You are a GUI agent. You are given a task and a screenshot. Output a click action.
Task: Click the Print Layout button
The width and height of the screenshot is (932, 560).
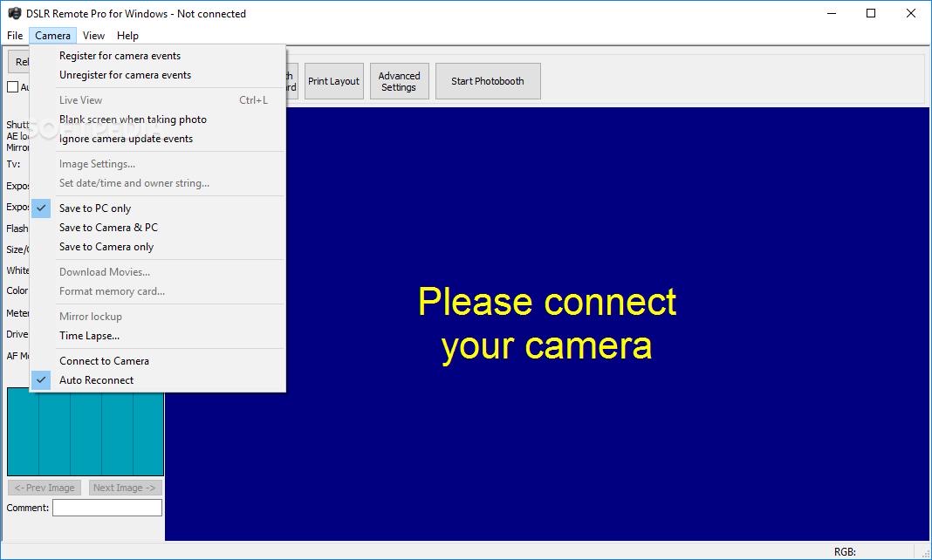click(333, 81)
